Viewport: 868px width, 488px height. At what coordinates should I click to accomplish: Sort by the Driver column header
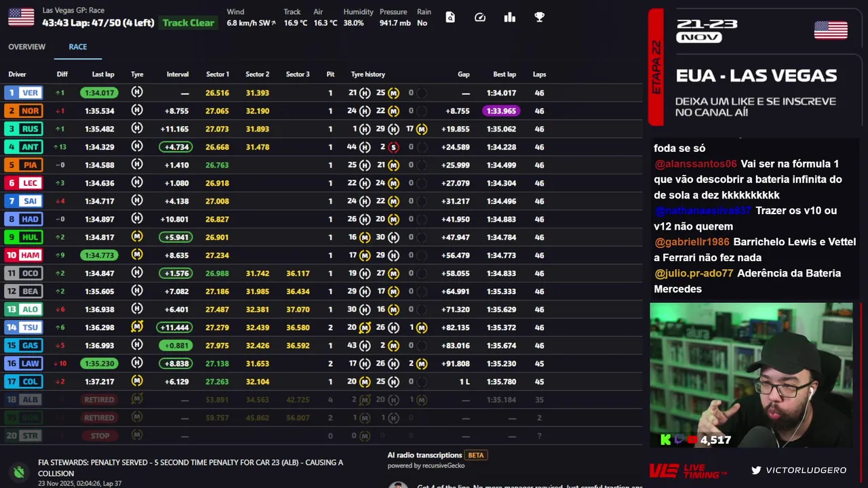17,75
